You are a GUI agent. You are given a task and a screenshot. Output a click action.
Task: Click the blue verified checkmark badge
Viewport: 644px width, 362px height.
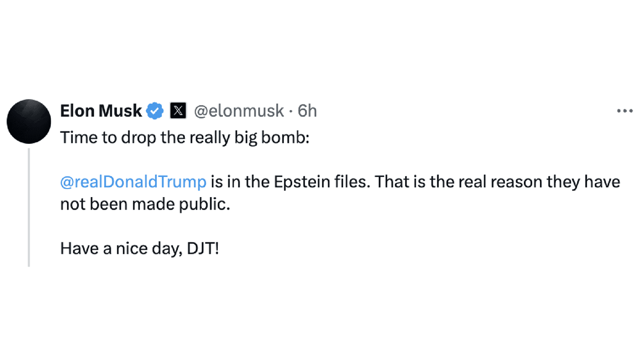[155, 111]
